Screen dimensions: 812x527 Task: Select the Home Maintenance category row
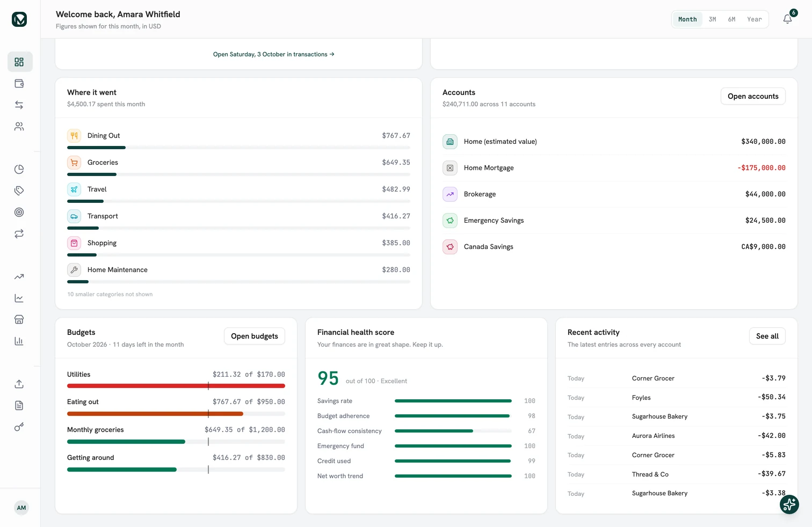click(x=238, y=273)
